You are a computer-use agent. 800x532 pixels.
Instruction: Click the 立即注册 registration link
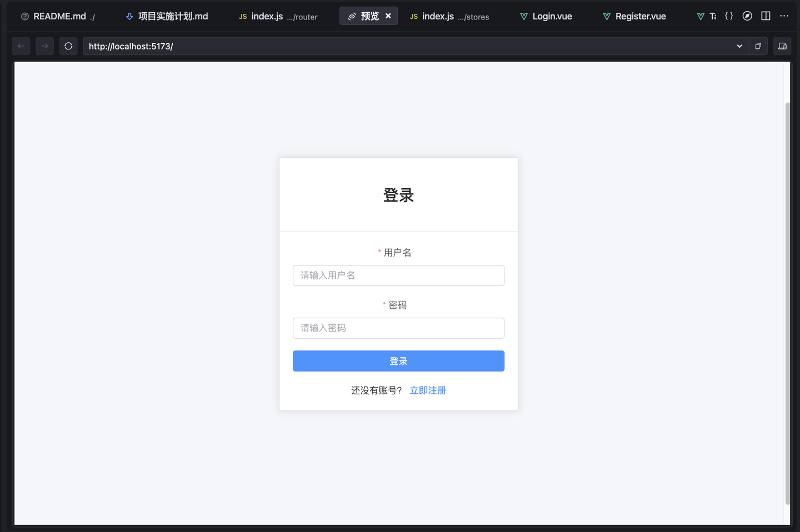pos(427,390)
